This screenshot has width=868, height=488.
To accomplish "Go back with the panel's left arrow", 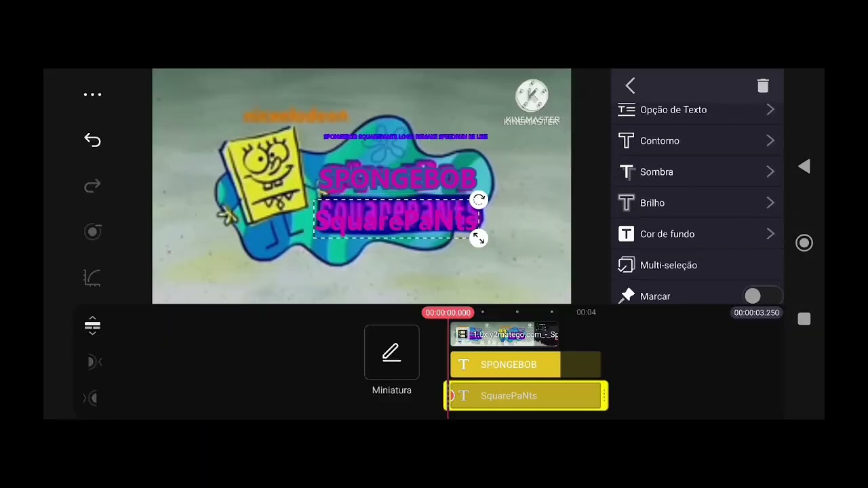I will [630, 85].
